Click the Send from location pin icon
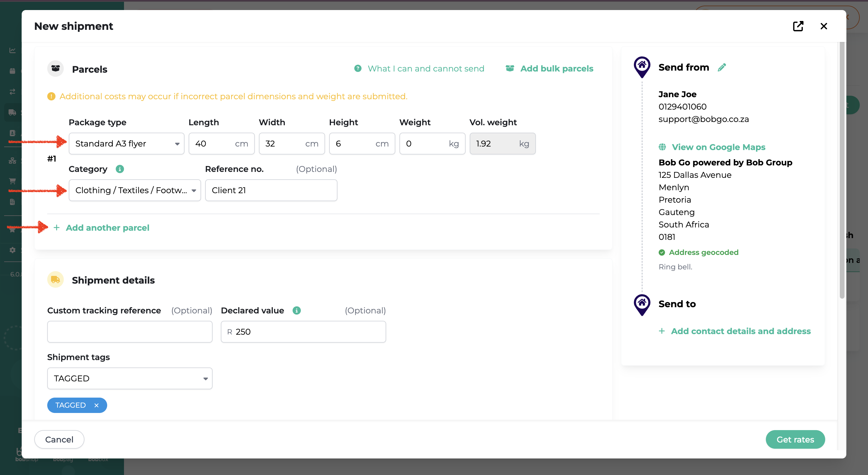This screenshot has height=475, width=868. 642,67
